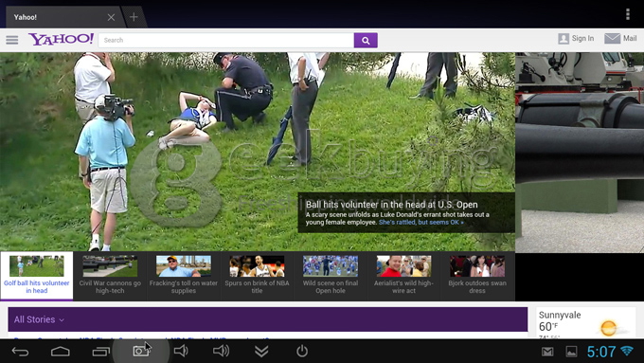
Task: Focus the Yahoo Search input field
Action: (x=226, y=41)
